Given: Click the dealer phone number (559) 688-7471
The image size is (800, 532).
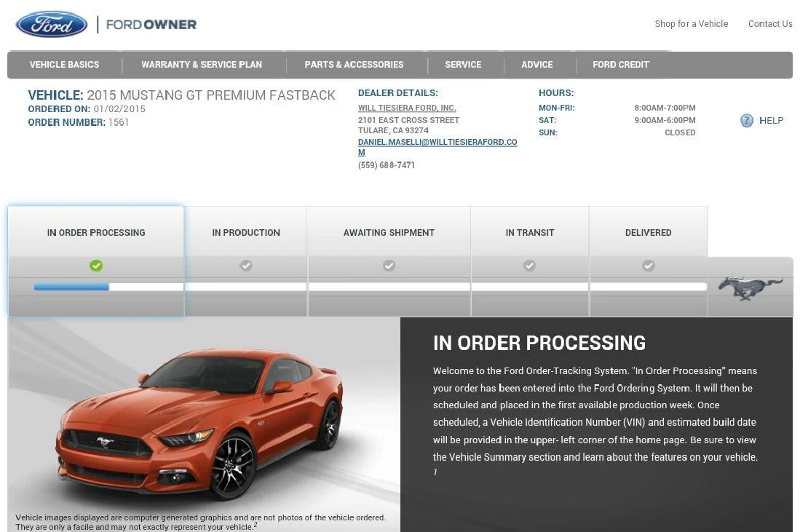Looking at the screenshot, I should click(387, 165).
